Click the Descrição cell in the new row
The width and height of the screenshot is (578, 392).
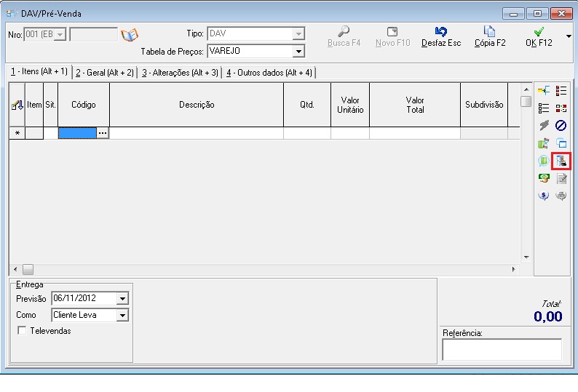[197, 133]
